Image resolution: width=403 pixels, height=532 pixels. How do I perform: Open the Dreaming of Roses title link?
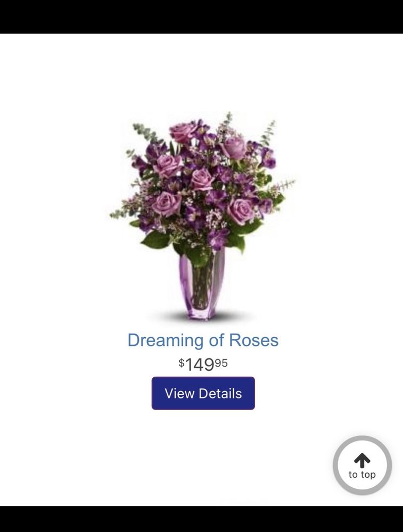pyautogui.click(x=203, y=340)
